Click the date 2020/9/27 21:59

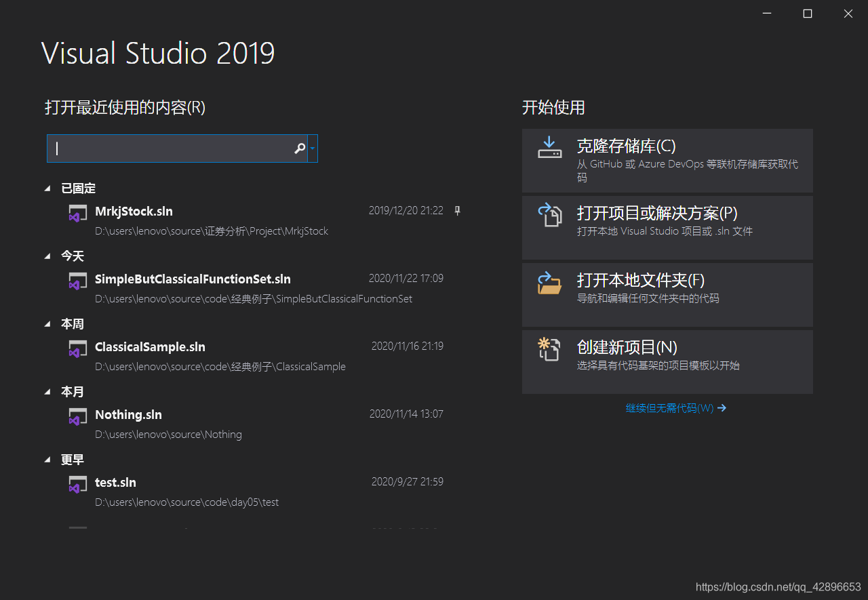(x=408, y=482)
